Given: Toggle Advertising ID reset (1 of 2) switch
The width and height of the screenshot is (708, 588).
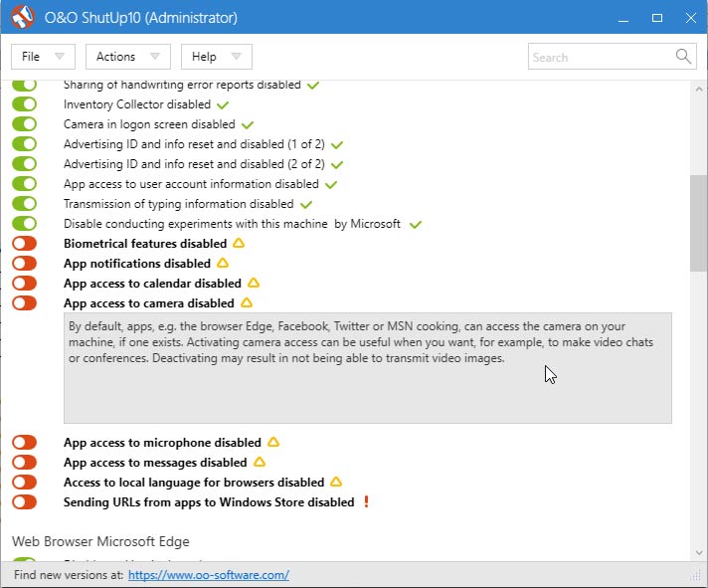Looking at the screenshot, I should click(x=25, y=144).
